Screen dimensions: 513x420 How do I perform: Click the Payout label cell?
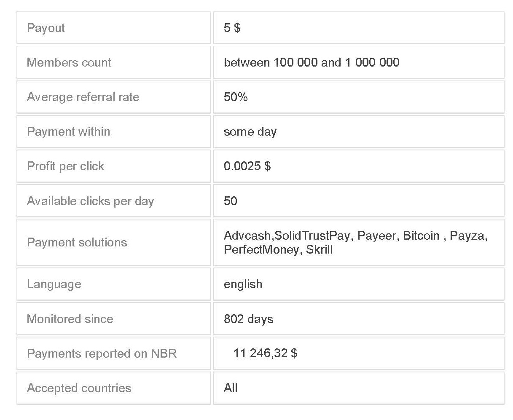(x=113, y=28)
